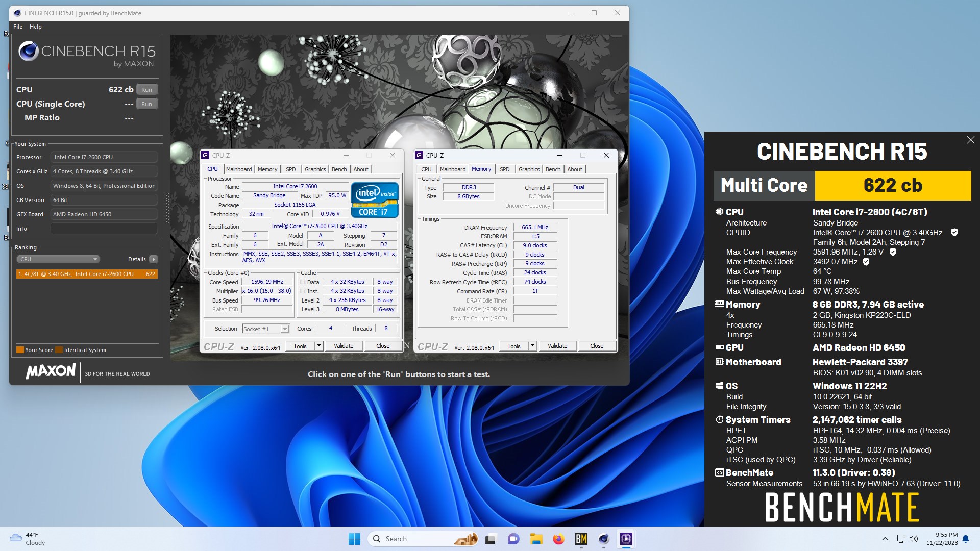Click the Intel Core i7 logo badge

point(375,200)
